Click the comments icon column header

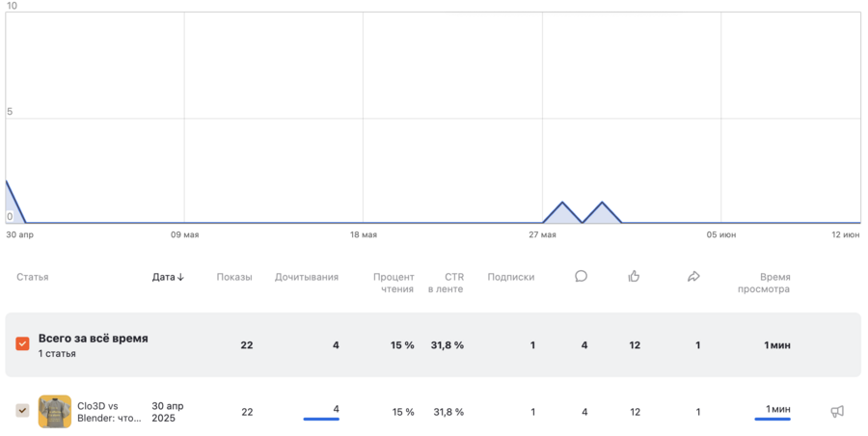click(581, 277)
